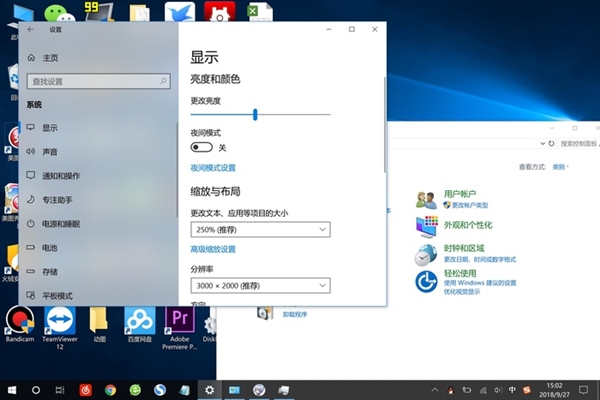
Task: Go to 主页 (Home) in Settings
Action: 50,58
